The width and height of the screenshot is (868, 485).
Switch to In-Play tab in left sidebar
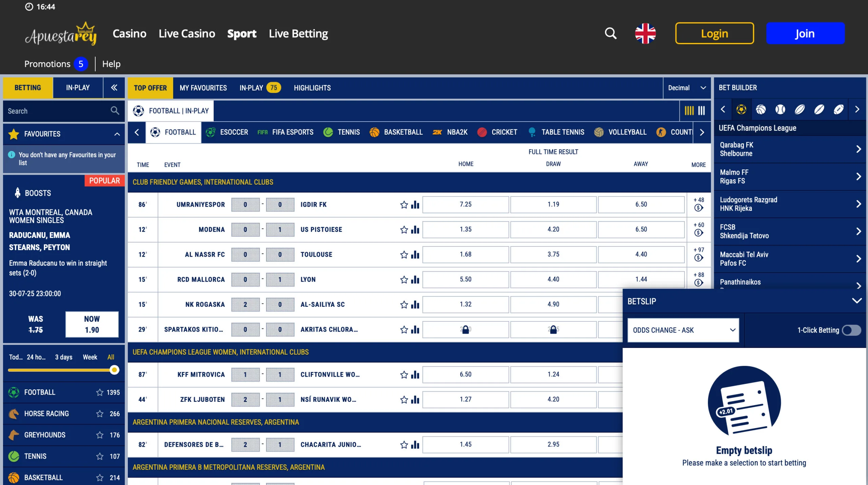pos(78,88)
